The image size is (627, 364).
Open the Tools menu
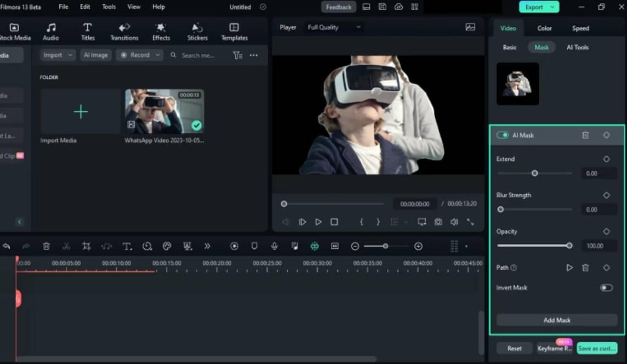tap(109, 7)
